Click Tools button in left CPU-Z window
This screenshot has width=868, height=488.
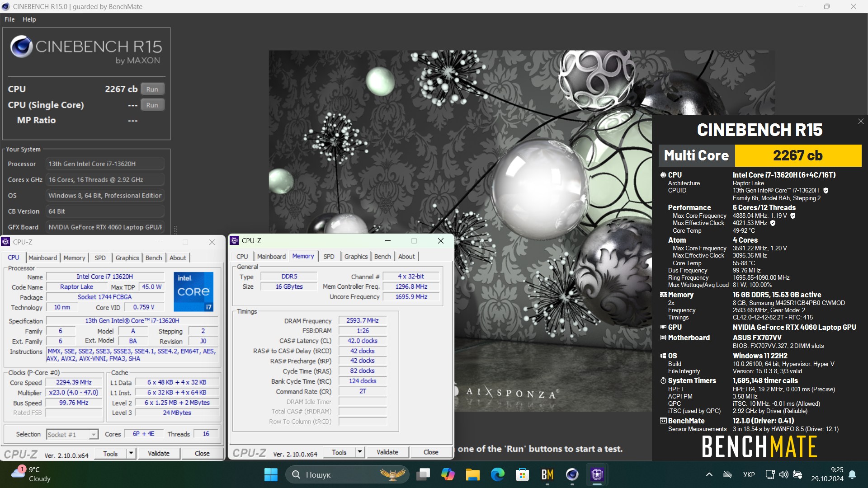[x=110, y=453]
